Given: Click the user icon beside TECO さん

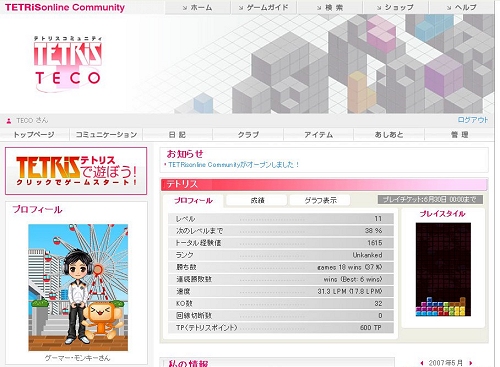Looking at the screenshot, I should [9, 121].
